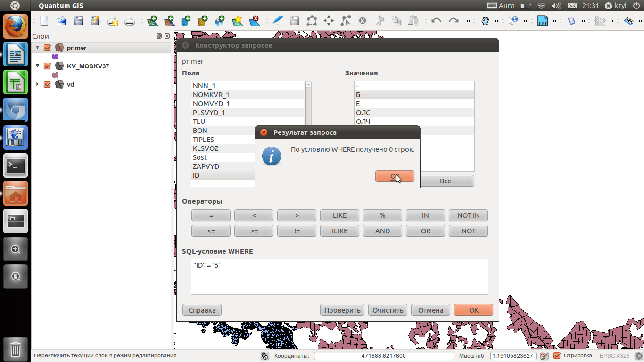Select the Node tool icon
The width and height of the screenshot is (644, 362).
[346, 21]
